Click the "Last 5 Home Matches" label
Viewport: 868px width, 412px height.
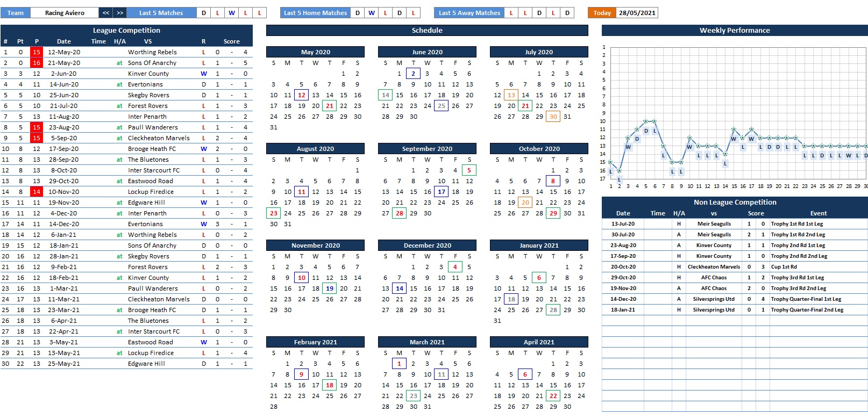[x=315, y=13]
